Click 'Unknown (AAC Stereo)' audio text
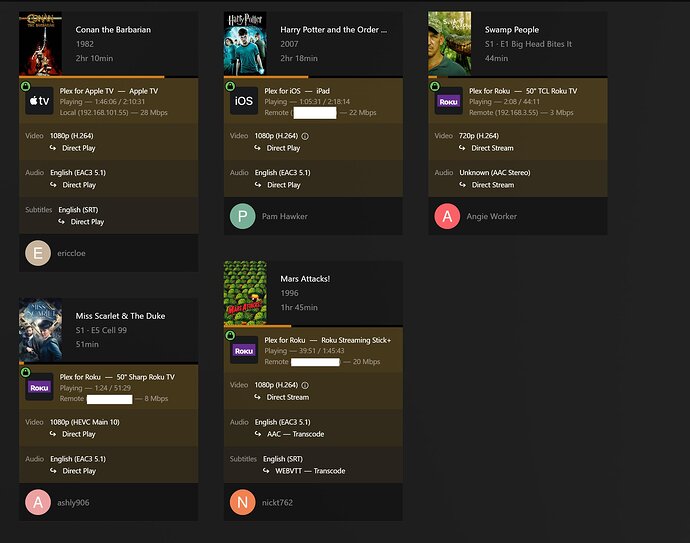 coord(495,172)
